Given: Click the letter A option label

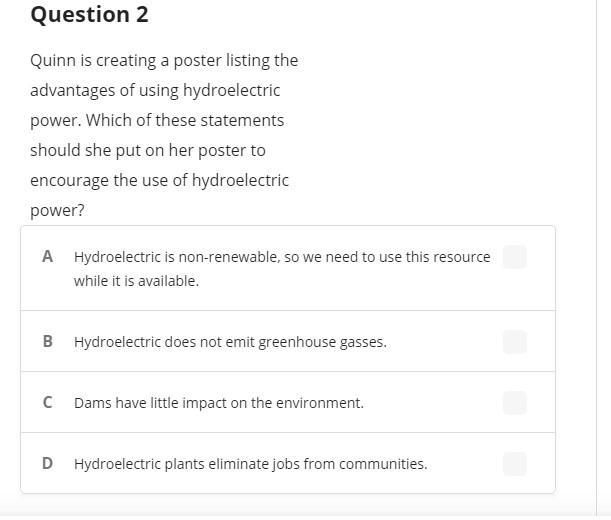Looking at the screenshot, I should click(47, 257).
